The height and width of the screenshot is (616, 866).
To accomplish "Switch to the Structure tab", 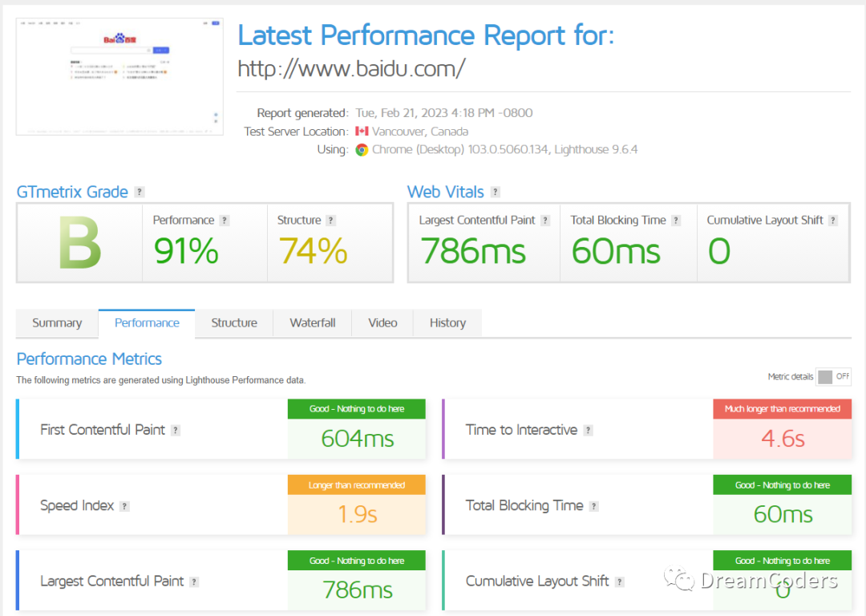I will [x=234, y=323].
